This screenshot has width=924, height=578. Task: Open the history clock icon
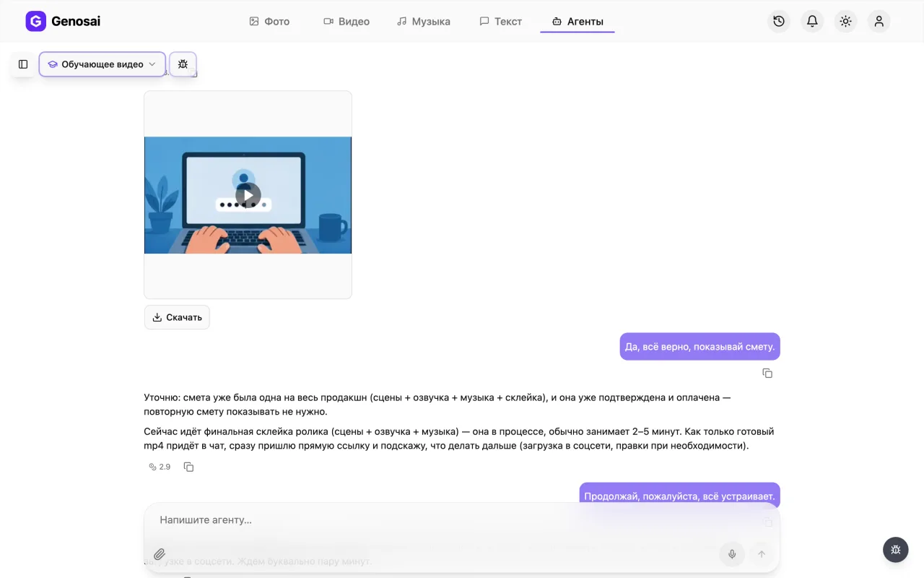779,22
